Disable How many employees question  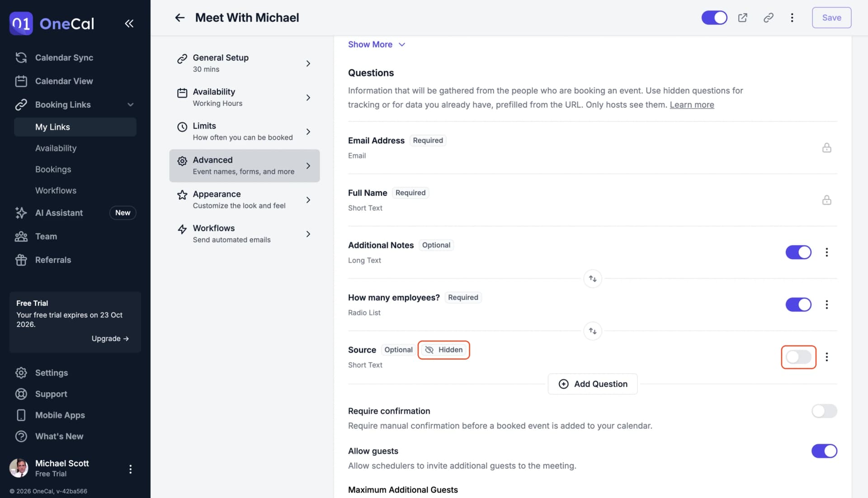pyautogui.click(x=798, y=305)
